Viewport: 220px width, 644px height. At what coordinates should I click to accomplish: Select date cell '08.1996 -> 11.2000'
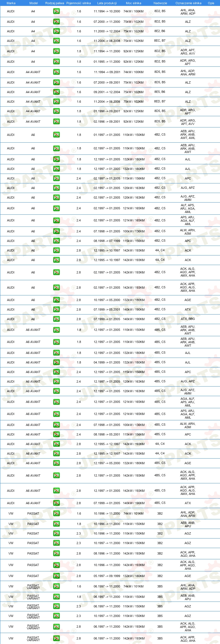tap(107, 553)
